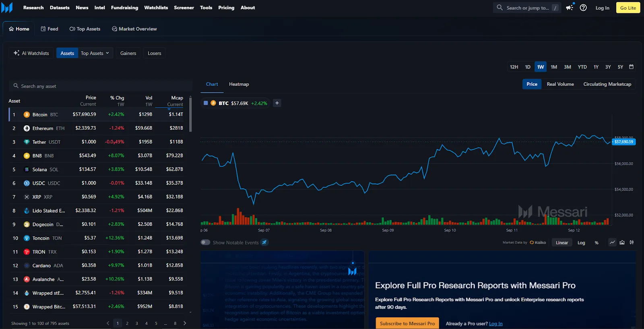Switch to area chart type icon
This screenshot has width=644, height=329.
pos(622,242)
